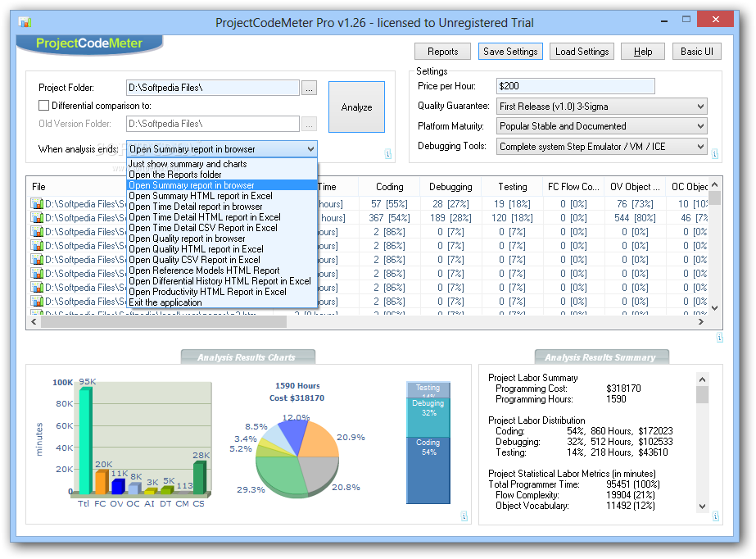Click the 29.3% green pie slice
Screen dimensions: 756x559
[279, 475]
